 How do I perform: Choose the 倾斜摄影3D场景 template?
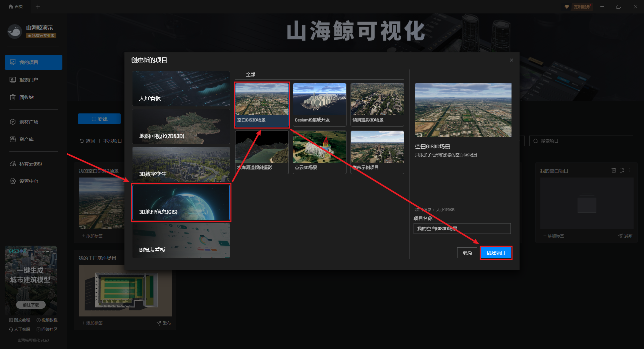(377, 104)
